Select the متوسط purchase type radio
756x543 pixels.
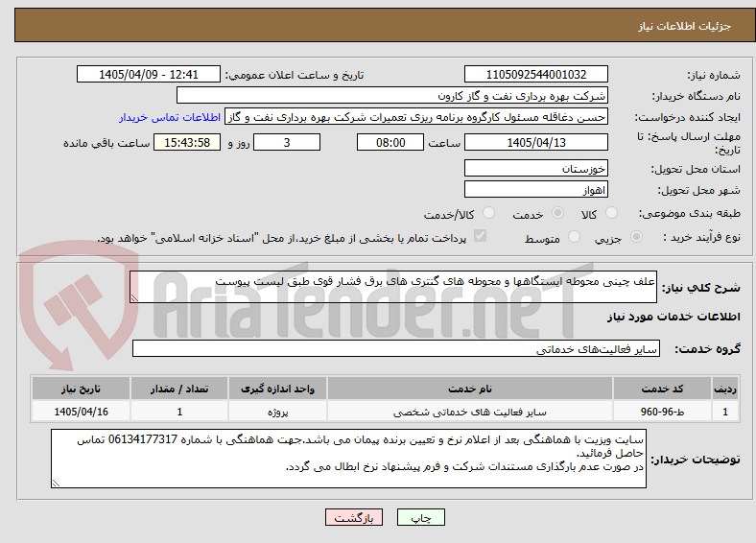[574, 236]
